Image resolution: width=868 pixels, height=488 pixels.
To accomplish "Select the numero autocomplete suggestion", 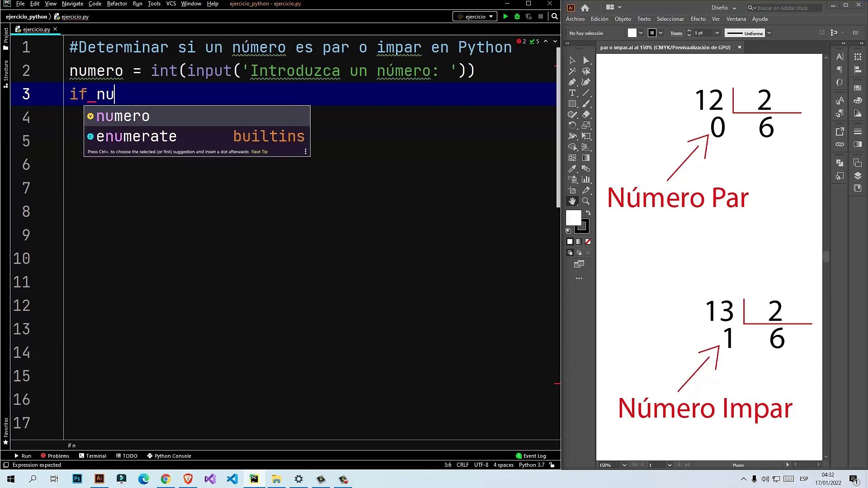I will [123, 116].
